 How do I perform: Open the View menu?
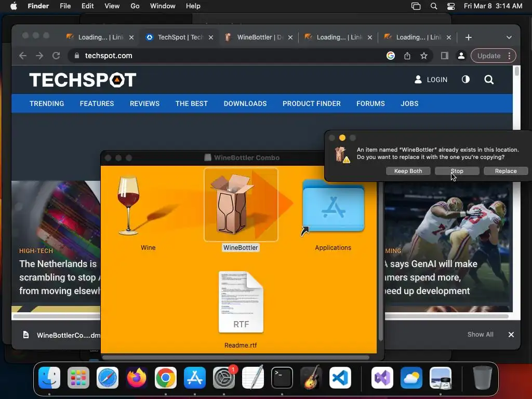112,6
